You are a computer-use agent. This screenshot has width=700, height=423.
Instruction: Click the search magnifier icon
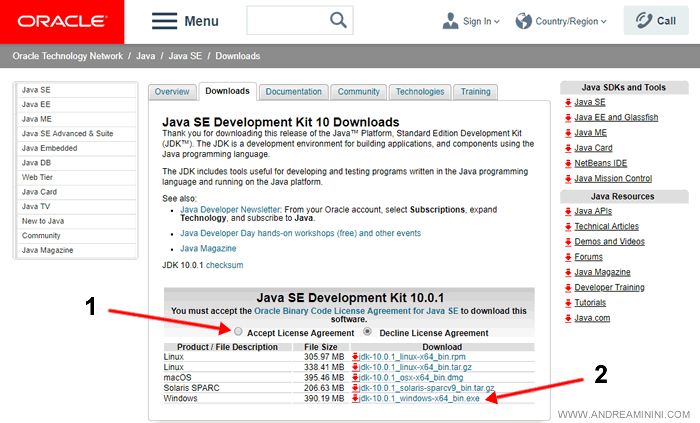pyautogui.click(x=339, y=20)
